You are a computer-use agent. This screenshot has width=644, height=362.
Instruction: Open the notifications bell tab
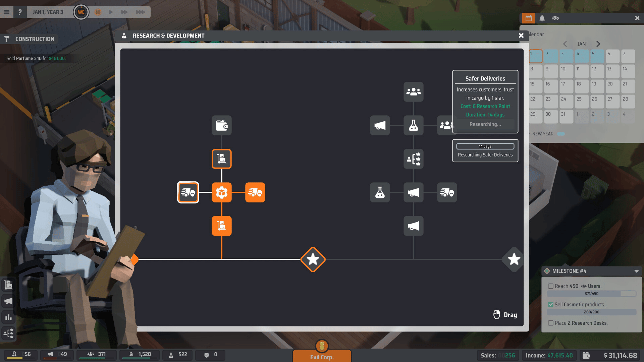point(542,18)
